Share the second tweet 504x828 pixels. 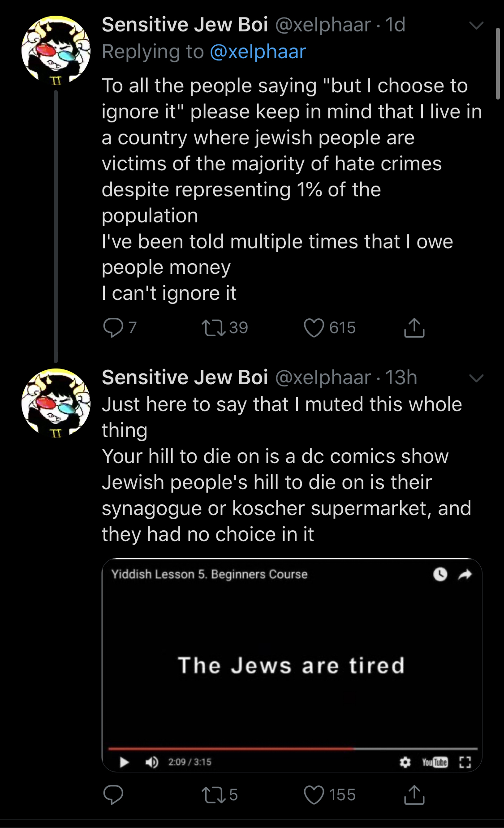[414, 795]
